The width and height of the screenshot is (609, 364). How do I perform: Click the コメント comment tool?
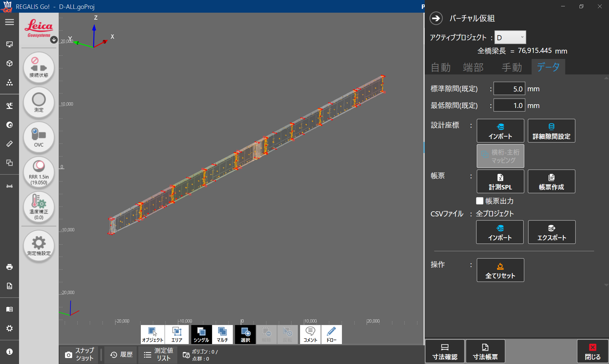click(x=310, y=335)
